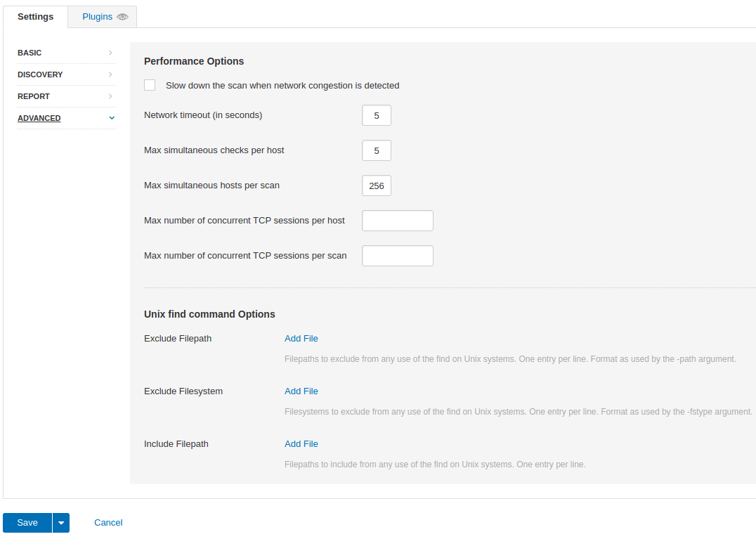Screen dimensions: 756x539
Task: Click the Include Filepath help description
Action: point(435,465)
